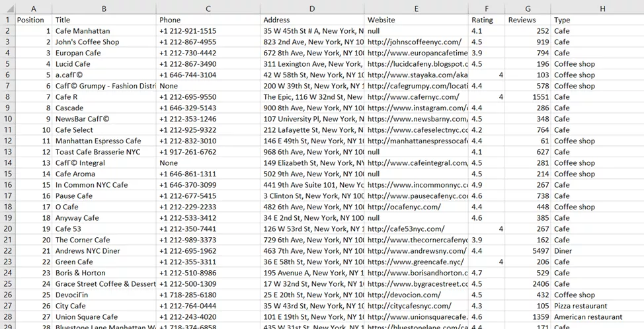Click the None phone cell for Grumpy
Image resolution: width=644 pixels, height=329 pixels.
[x=208, y=86]
